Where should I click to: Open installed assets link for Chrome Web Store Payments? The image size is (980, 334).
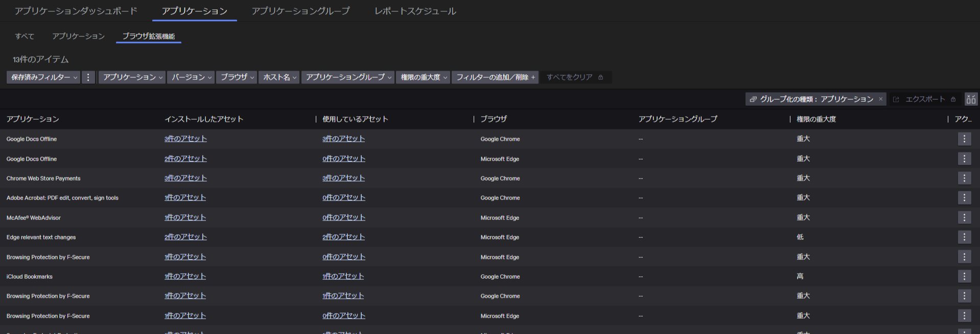click(x=185, y=178)
